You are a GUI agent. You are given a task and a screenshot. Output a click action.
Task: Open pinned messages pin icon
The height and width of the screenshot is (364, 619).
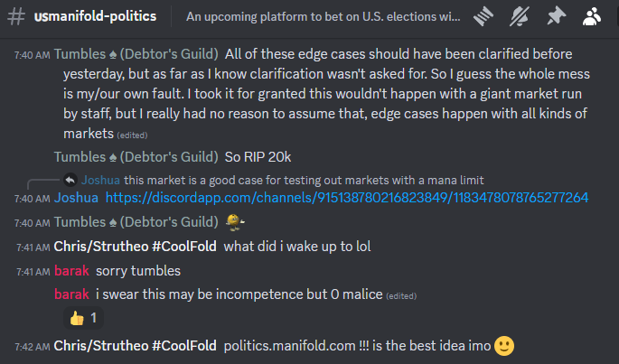tap(556, 16)
